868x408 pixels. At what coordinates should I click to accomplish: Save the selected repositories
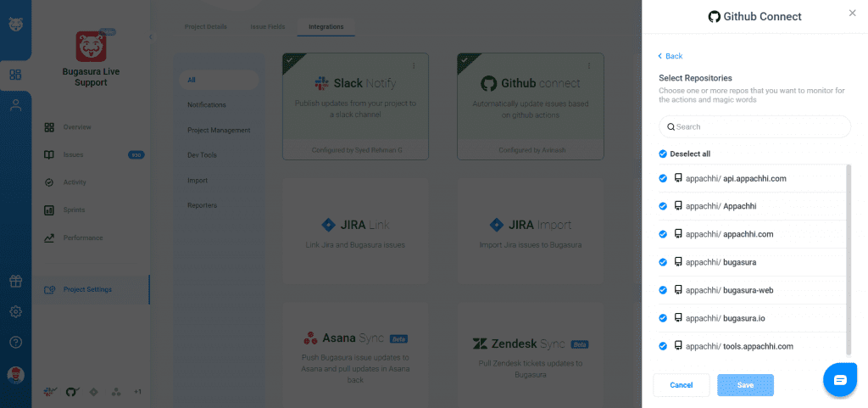click(x=745, y=385)
